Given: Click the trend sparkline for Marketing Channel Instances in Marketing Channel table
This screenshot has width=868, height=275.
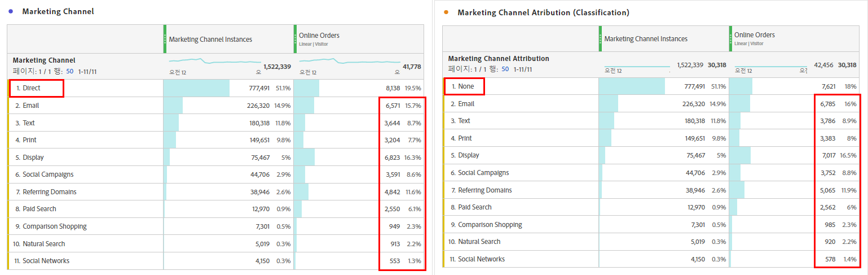Looking at the screenshot, I should (215, 60).
